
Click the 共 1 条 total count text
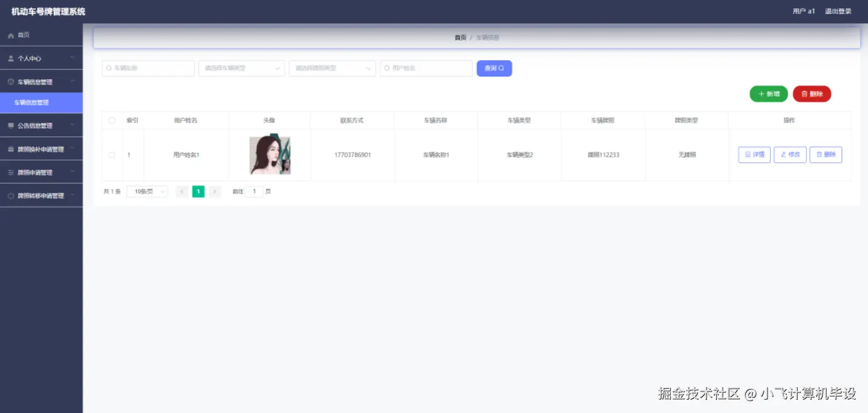[112, 191]
